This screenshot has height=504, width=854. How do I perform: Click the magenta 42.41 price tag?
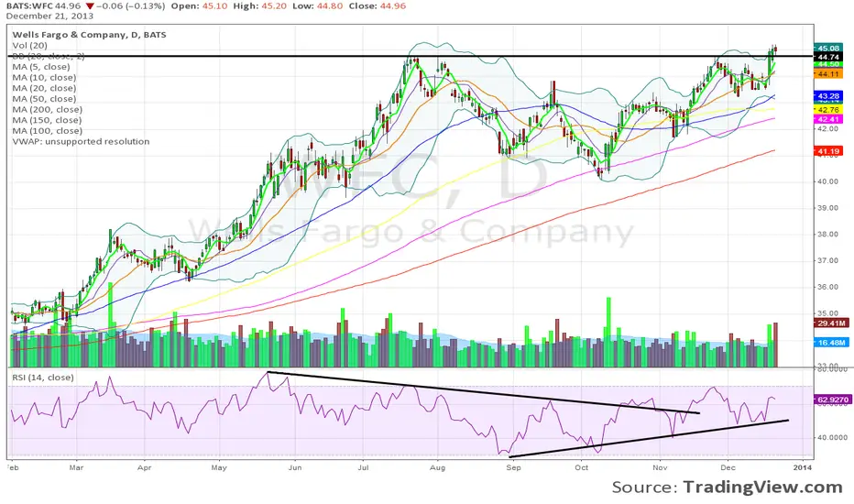point(827,119)
